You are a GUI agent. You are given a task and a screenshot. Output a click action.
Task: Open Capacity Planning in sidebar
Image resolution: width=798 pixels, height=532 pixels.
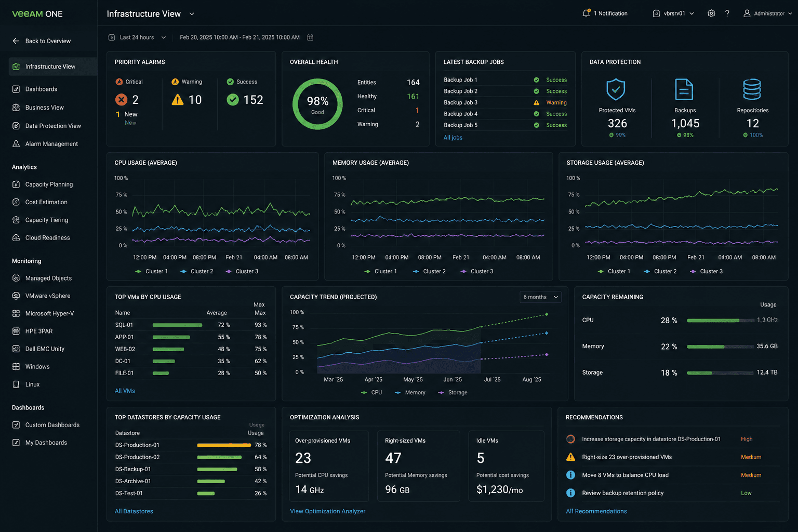[49, 184]
